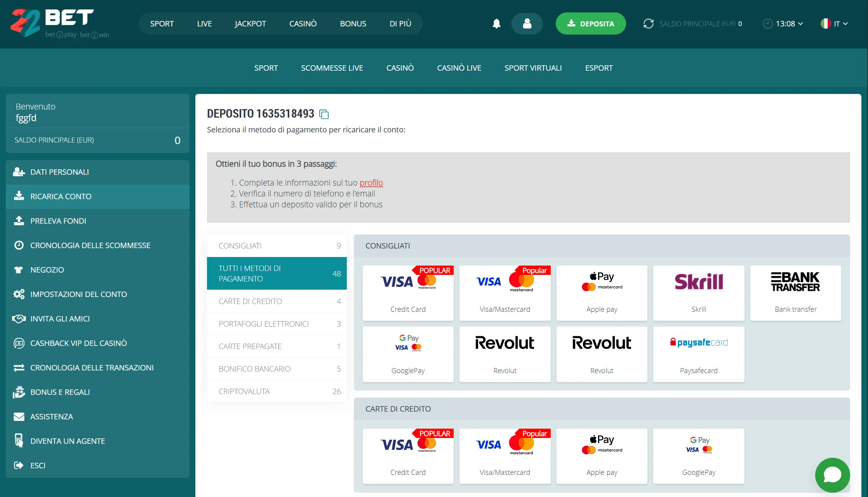Expand the time zone dropdown next to 13:08

click(783, 23)
